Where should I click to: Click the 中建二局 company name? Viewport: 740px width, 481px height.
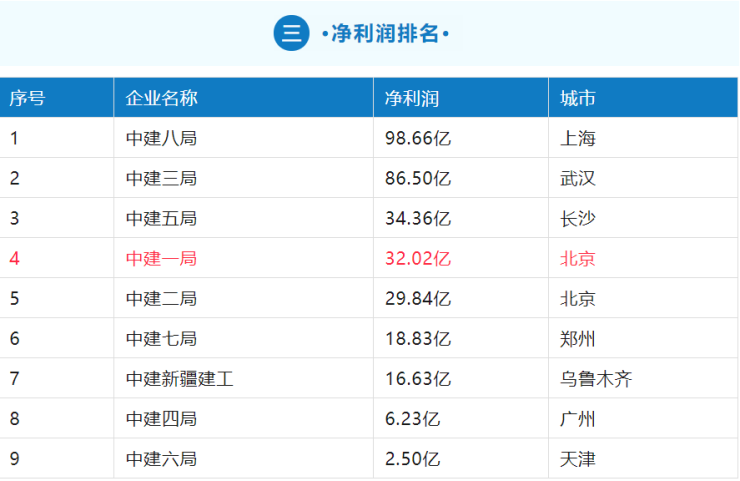(x=161, y=298)
